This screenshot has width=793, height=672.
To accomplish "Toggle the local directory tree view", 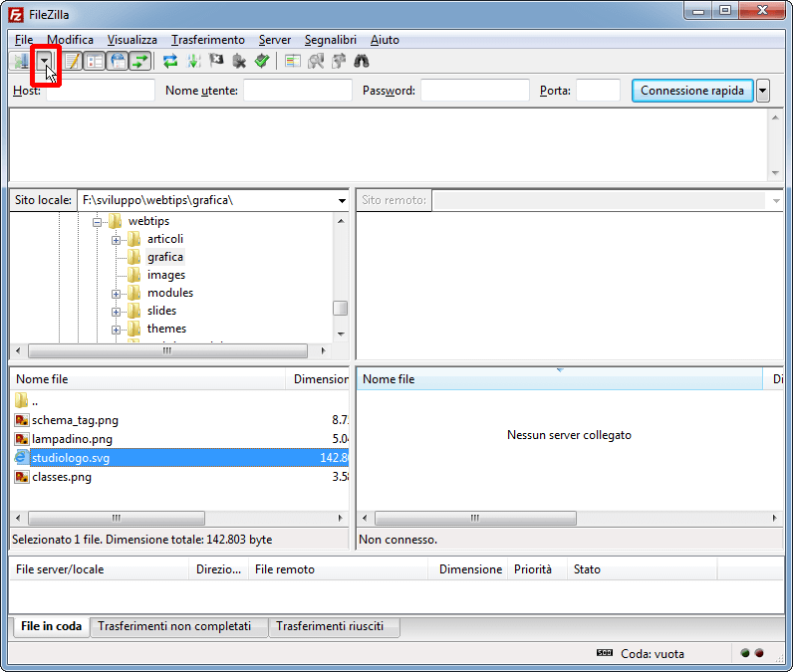I will click(x=95, y=62).
